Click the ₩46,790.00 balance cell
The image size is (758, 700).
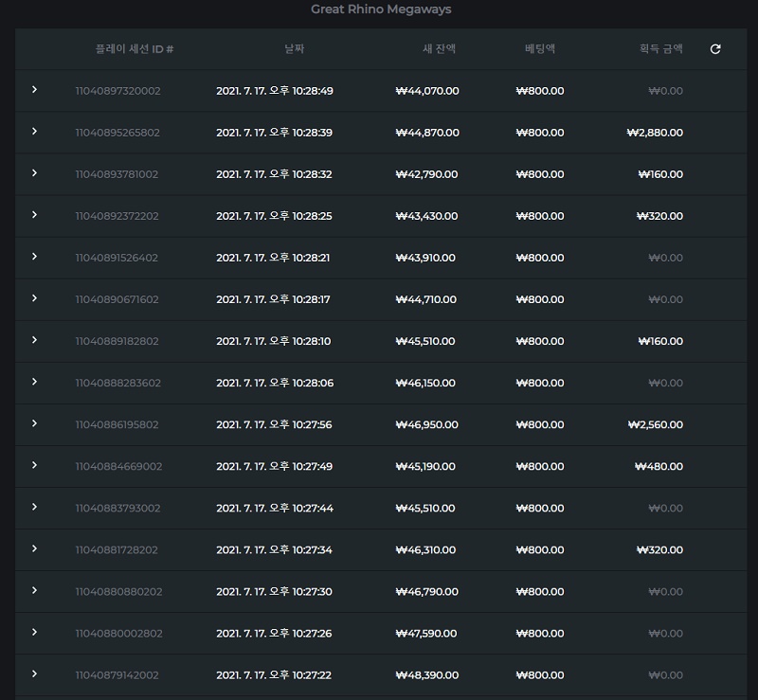[427, 592]
